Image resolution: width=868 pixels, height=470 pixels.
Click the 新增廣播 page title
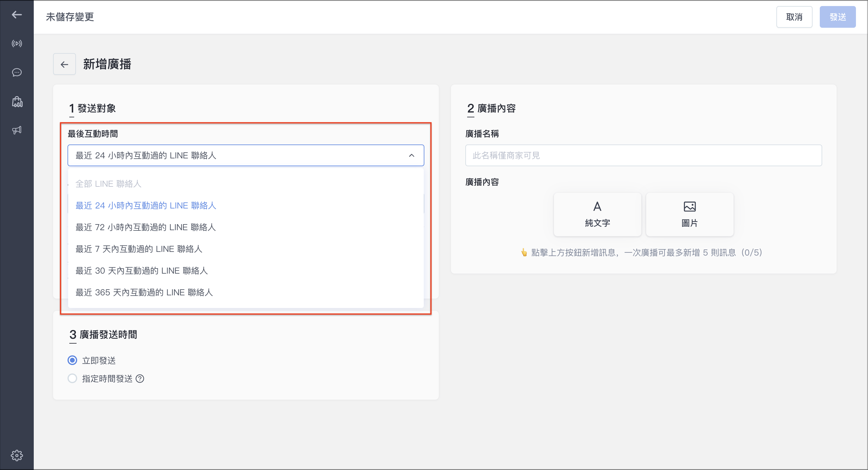pyautogui.click(x=107, y=64)
